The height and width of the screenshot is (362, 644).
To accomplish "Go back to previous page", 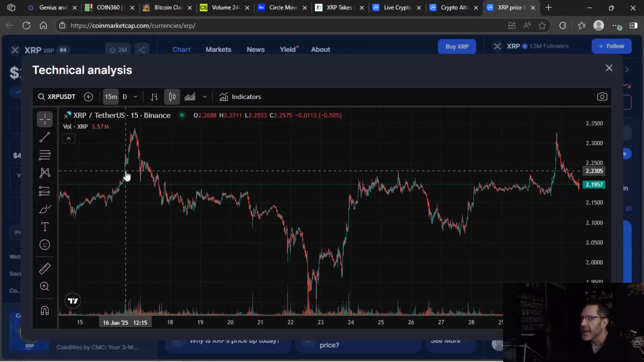I will (x=9, y=25).
